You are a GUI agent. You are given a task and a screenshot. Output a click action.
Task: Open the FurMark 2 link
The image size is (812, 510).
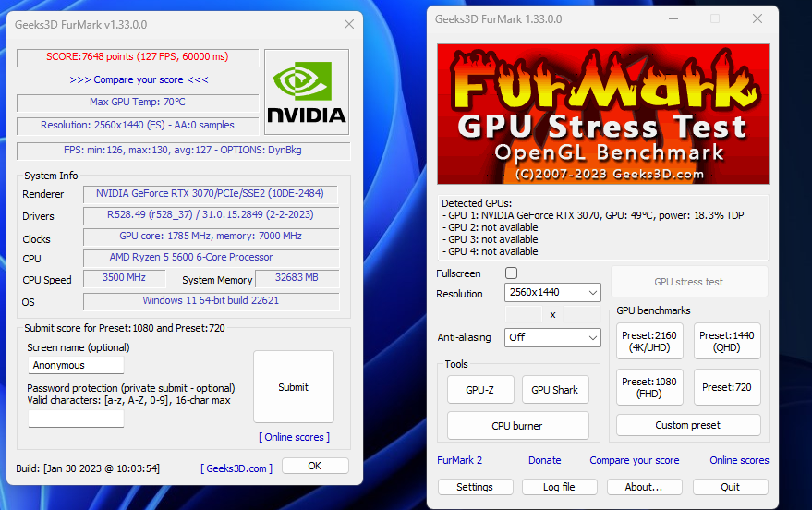point(459,460)
